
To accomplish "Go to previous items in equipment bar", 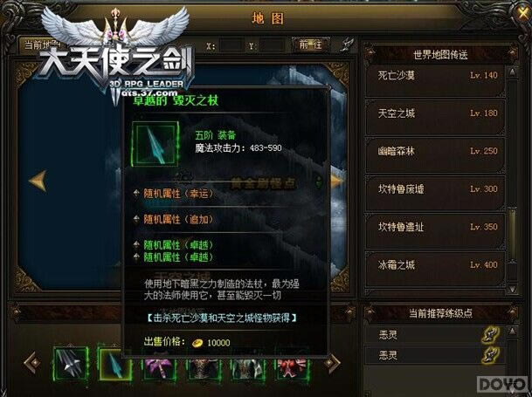I will point(32,363).
